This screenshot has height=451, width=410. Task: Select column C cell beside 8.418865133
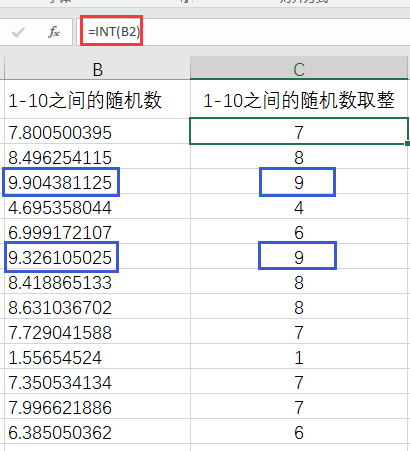coord(299,282)
